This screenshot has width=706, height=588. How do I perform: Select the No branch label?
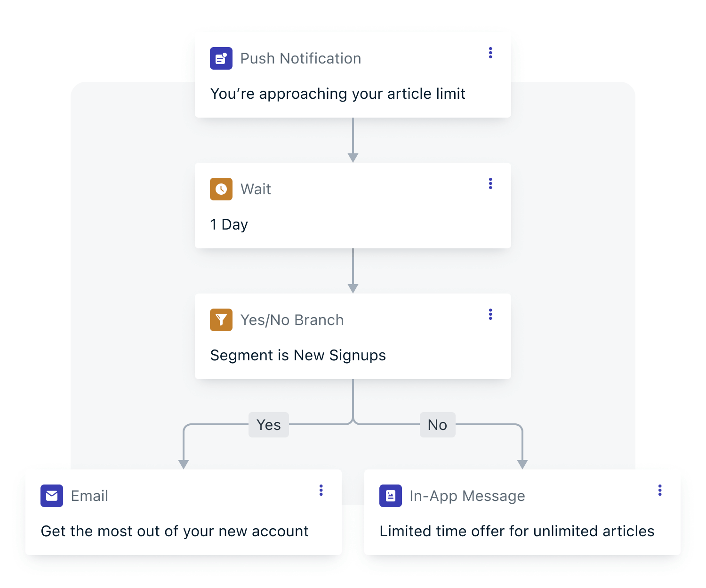click(x=437, y=425)
